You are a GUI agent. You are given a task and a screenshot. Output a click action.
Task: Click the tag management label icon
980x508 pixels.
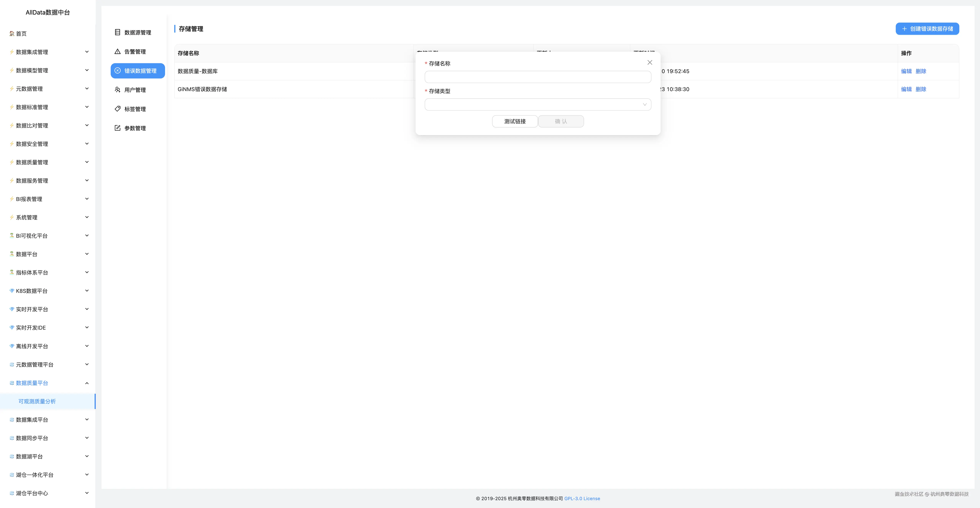[x=118, y=109]
